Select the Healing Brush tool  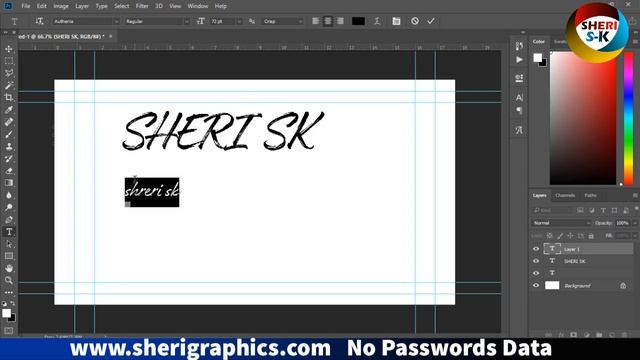[9, 122]
